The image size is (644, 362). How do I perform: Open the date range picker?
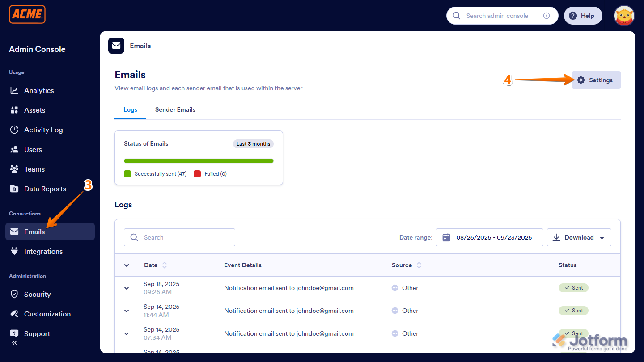pyautogui.click(x=489, y=237)
